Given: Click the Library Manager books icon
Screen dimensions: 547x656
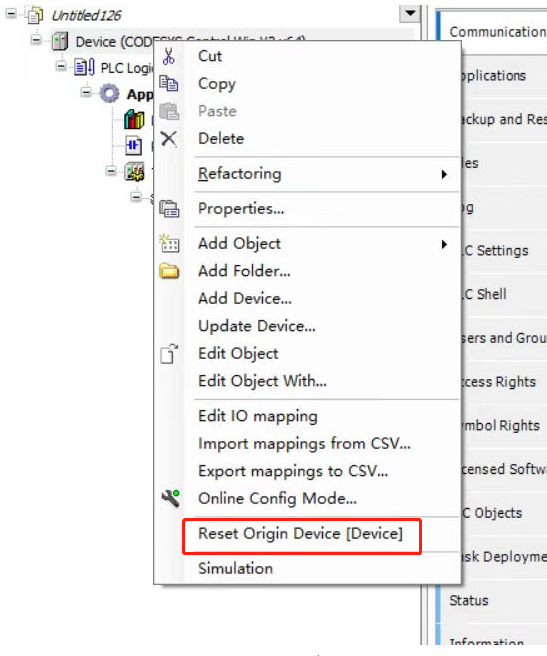Looking at the screenshot, I should pos(134,120).
